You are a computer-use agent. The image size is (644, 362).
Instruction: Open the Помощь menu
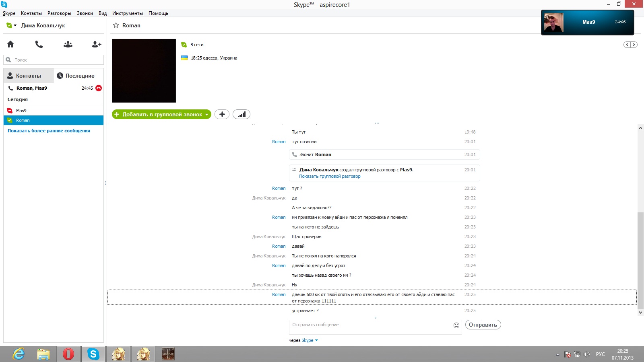coord(158,13)
